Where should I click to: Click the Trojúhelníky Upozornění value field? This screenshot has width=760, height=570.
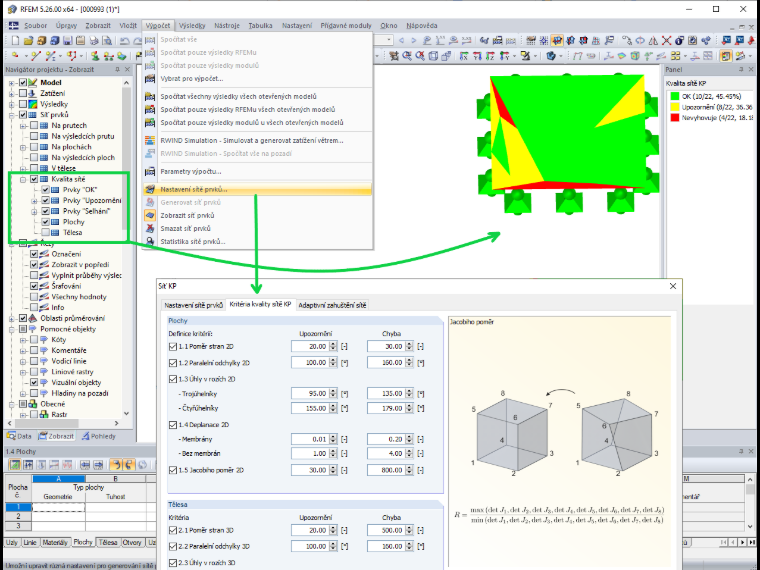click(310, 394)
